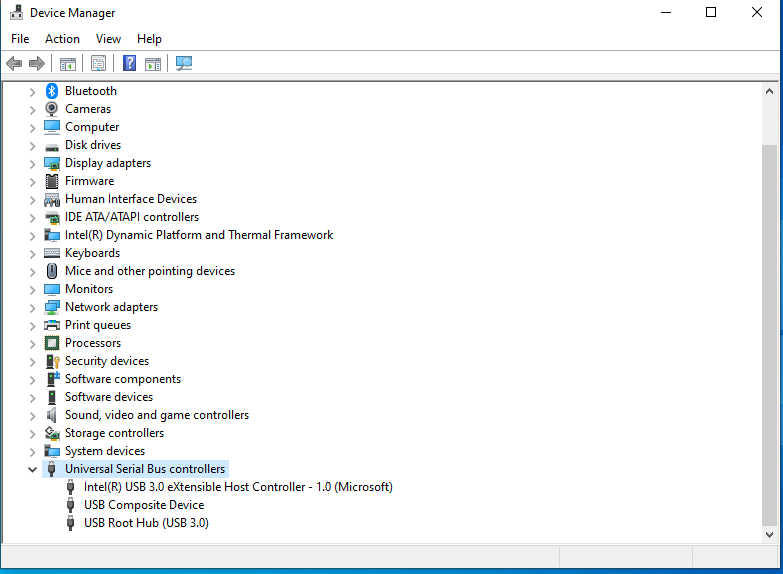783x574 pixels.
Task: Click the Forward arrow toolbar icon
Action: [x=37, y=63]
